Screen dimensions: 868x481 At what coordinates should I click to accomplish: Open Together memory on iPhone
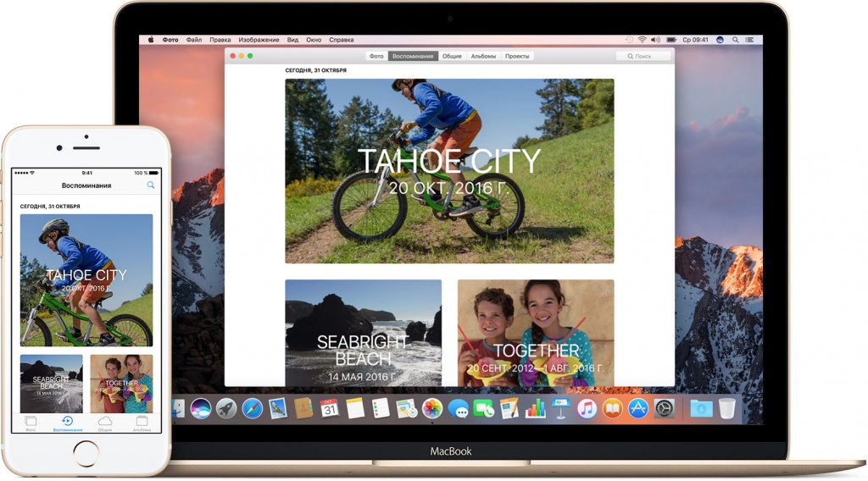point(121,384)
